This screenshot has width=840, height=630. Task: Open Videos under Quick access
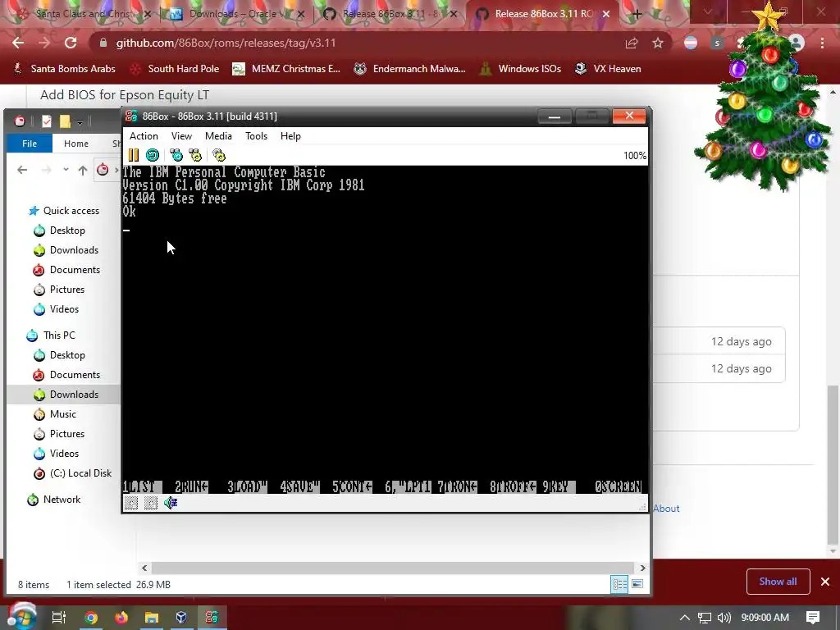click(57, 309)
